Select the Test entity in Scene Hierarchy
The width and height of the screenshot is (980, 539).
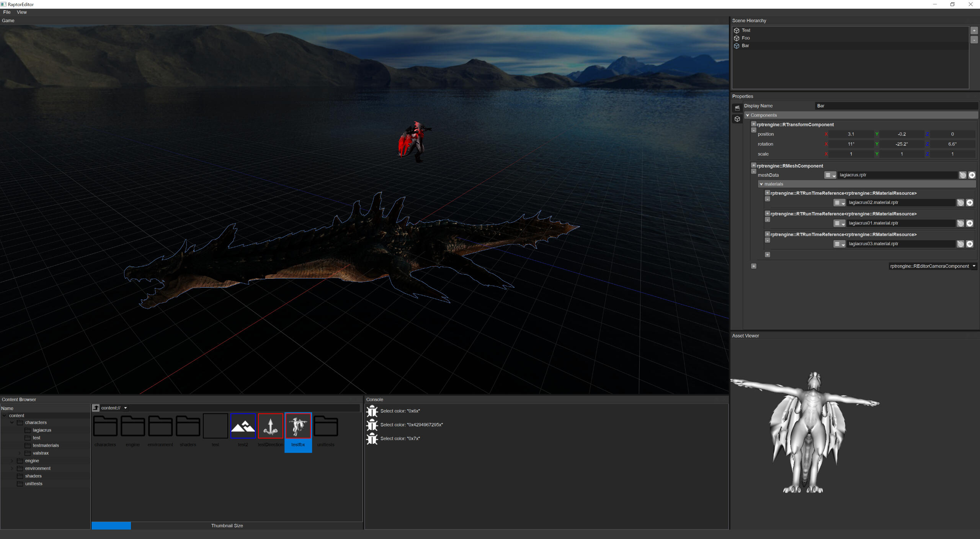pos(851,30)
